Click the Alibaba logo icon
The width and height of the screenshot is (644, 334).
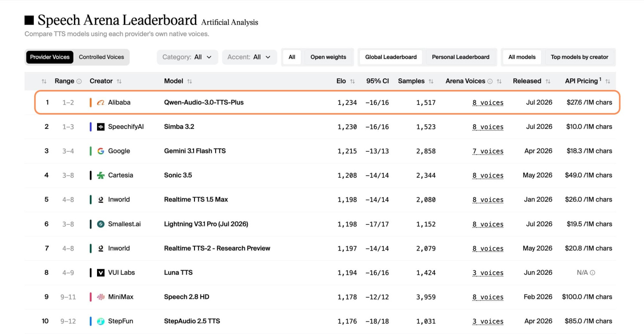click(101, 102)
